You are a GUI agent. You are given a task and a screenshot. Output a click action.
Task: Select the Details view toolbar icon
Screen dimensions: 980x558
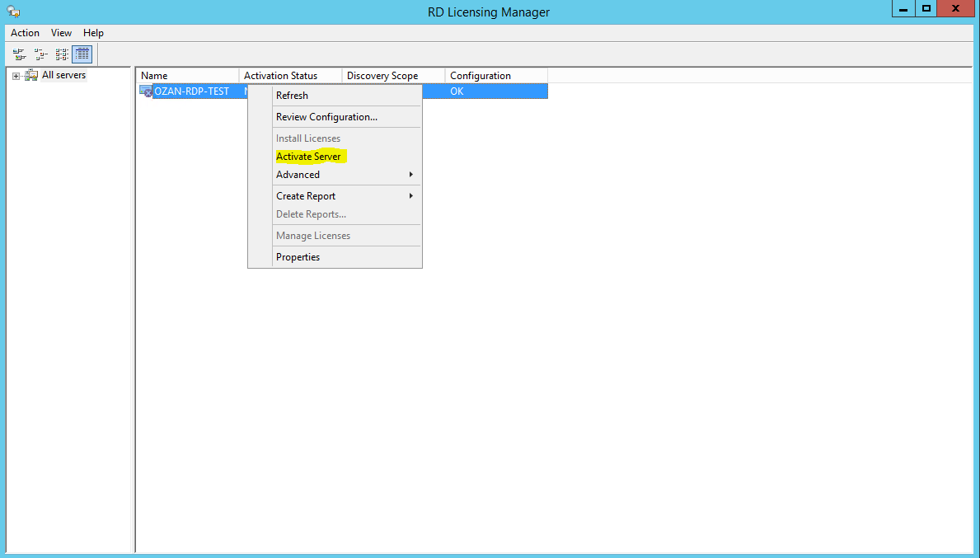82,54
